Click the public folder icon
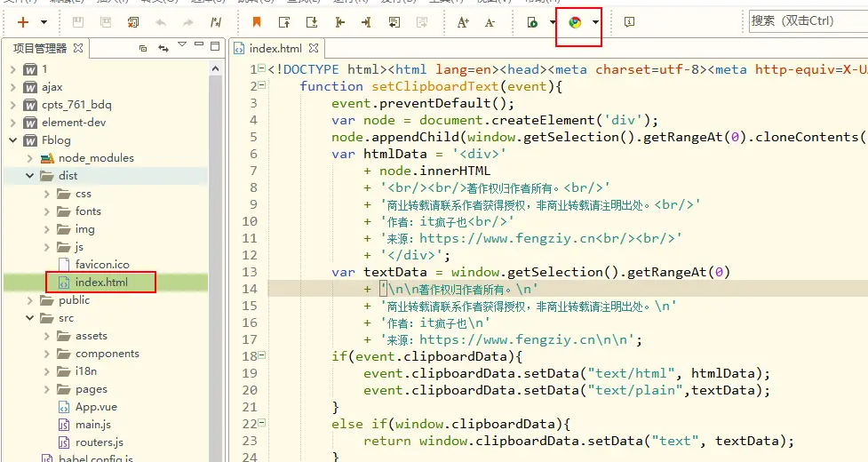 coord(47,300)
